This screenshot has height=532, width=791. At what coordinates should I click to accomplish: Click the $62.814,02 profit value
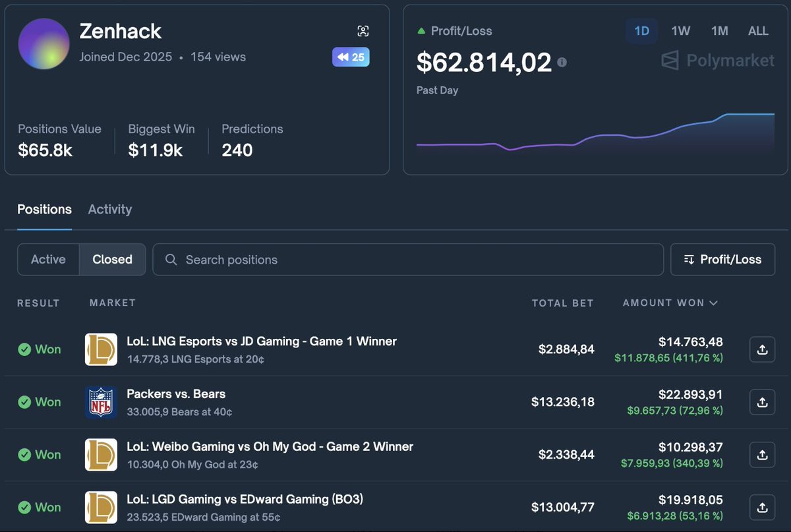[484, 62]
